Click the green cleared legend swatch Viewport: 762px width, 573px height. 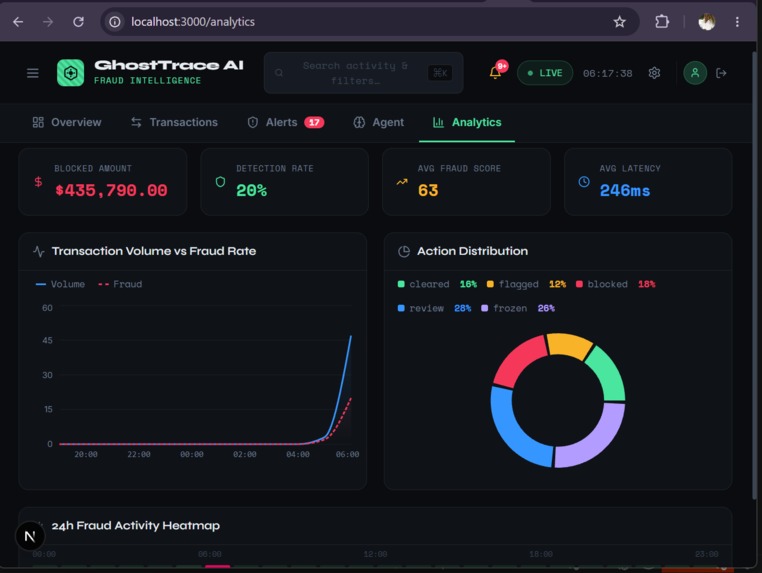(401, 284)
